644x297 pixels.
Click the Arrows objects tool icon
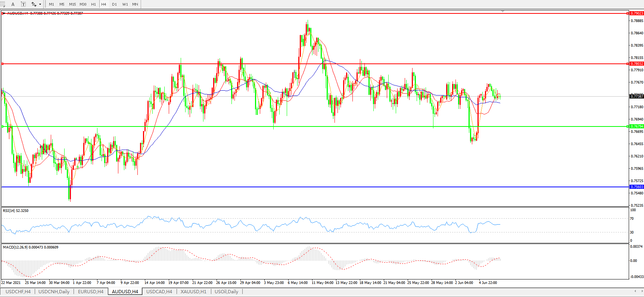pyautogui.click(x=34, y=4)
